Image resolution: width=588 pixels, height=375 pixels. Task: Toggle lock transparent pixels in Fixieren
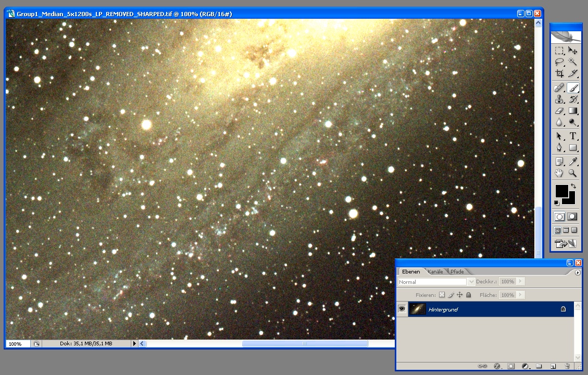442,295
